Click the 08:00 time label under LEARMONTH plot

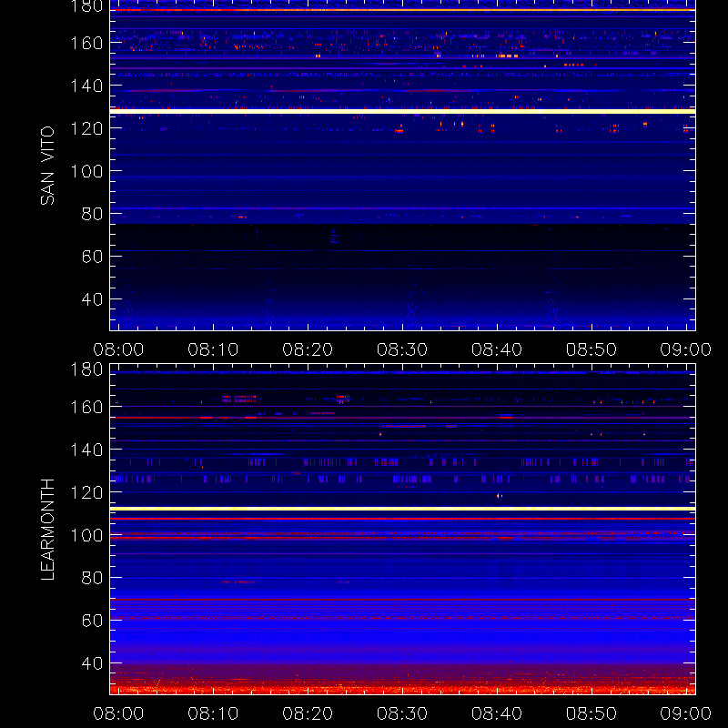pos(118,713)
